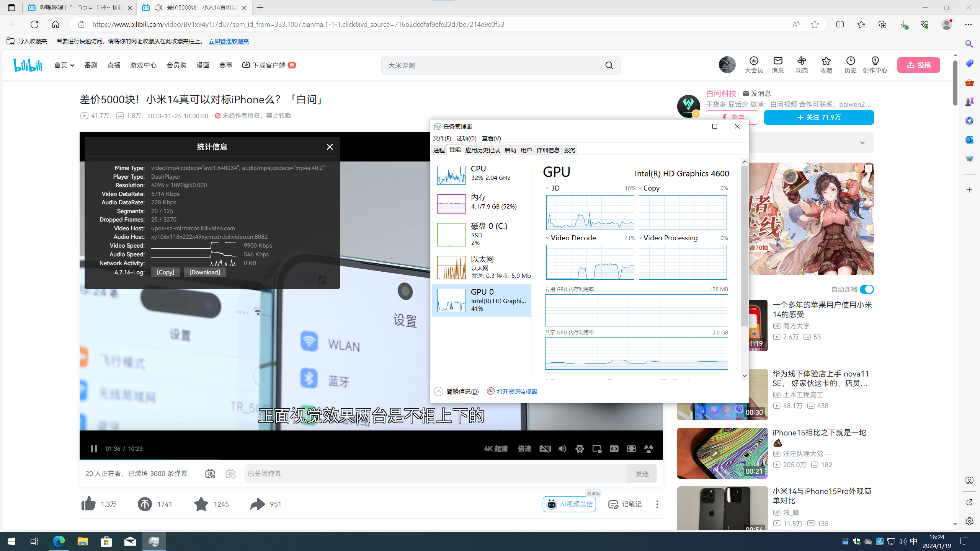Expand the collapsed panel chevron below follow button

[862, 143]
